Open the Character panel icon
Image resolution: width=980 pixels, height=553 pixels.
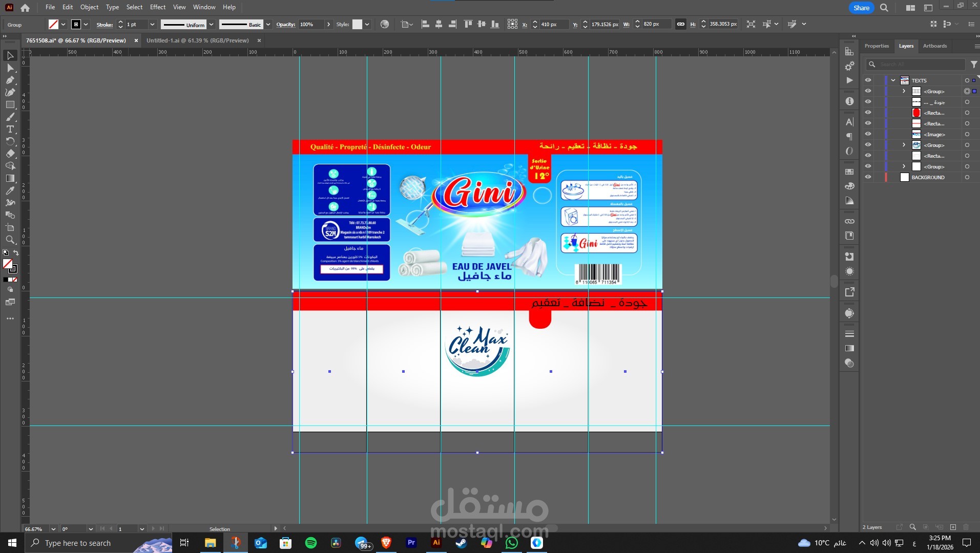click(849, 122)
